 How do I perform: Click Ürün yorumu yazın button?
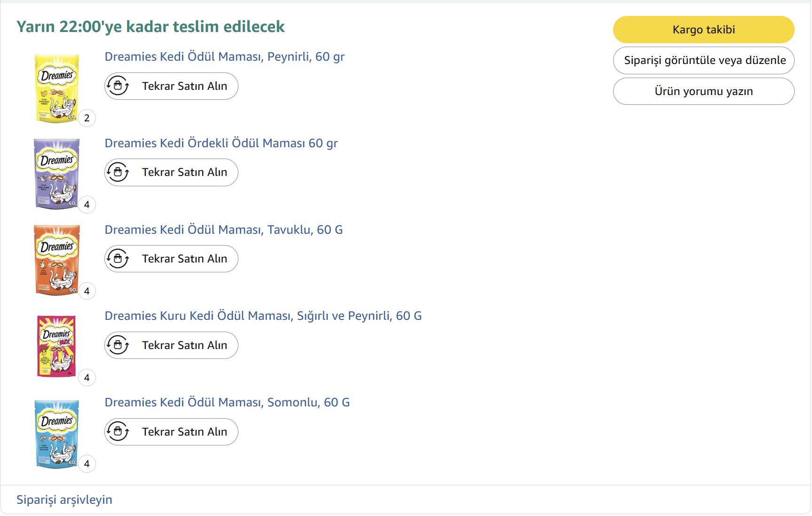703,91
